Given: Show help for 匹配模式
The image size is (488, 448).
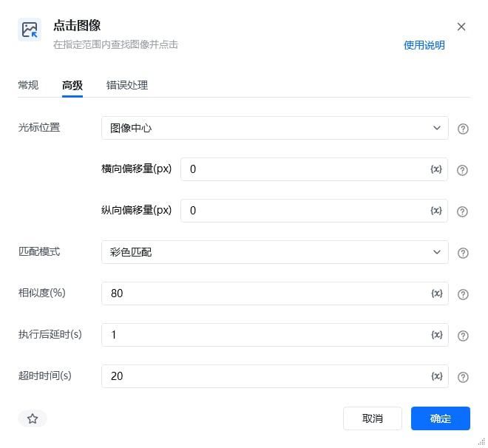Looking at the screenshot, I should (x=463, y=253).
